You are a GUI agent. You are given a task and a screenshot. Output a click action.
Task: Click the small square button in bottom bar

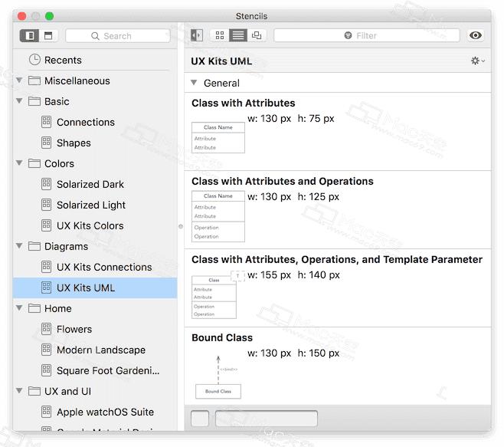[x=200, y=419]
